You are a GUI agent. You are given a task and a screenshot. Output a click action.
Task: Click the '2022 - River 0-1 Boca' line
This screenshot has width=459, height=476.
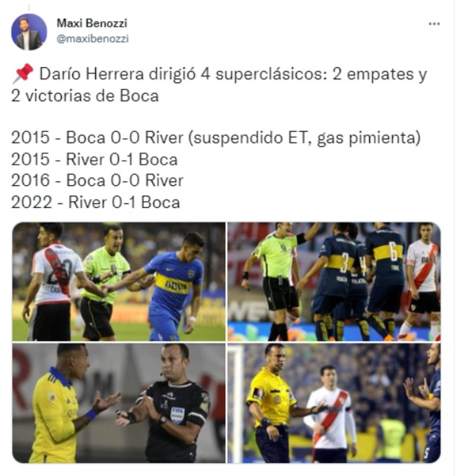pos(96,203)
